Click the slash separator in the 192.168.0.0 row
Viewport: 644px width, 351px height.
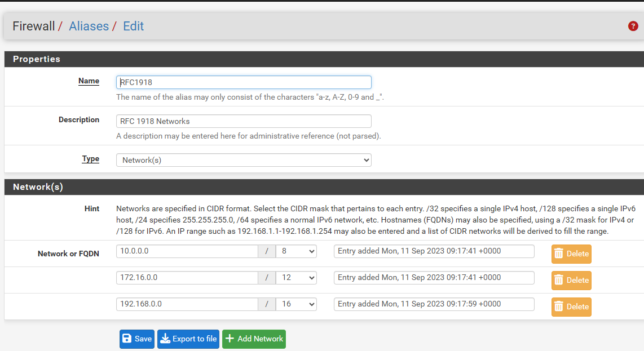point(267,304)
